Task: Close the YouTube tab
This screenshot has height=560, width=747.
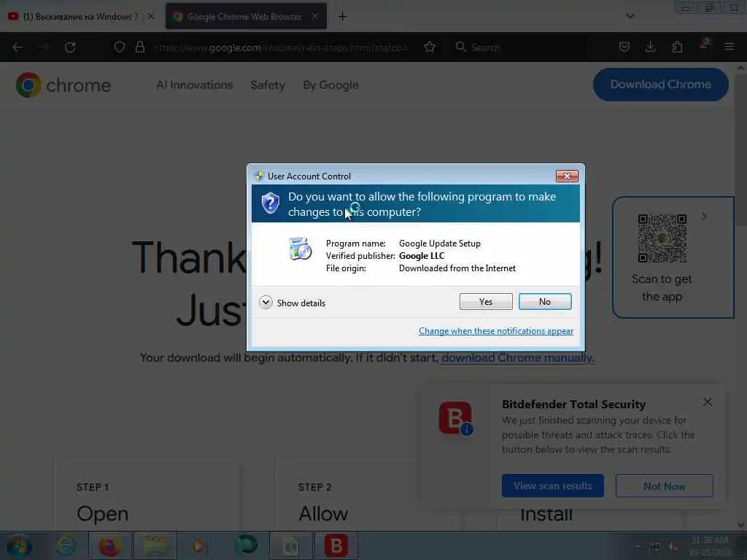Action: [x=150, y=16]
